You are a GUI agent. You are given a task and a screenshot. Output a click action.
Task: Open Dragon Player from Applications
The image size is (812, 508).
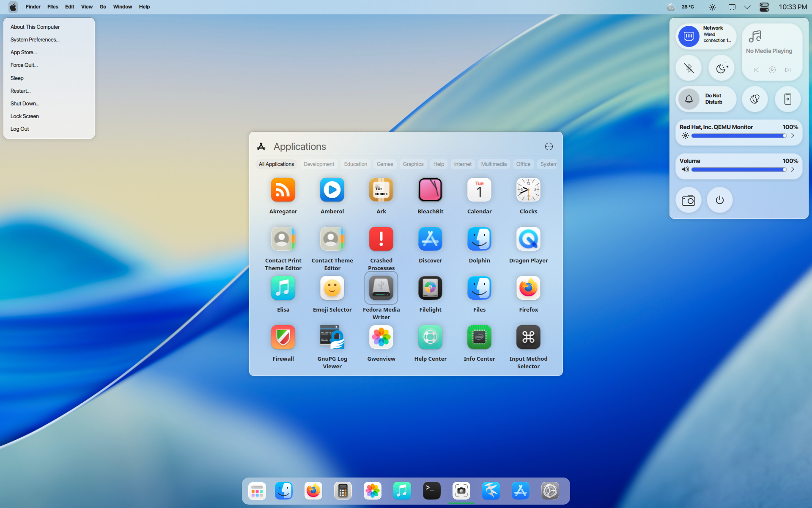(528, 239)
